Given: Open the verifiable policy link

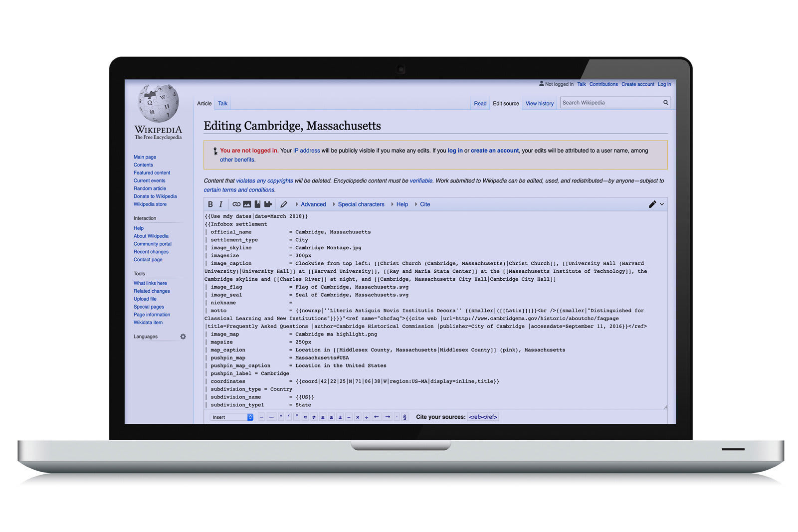Looking at the screenshot, I should point(421,181).
